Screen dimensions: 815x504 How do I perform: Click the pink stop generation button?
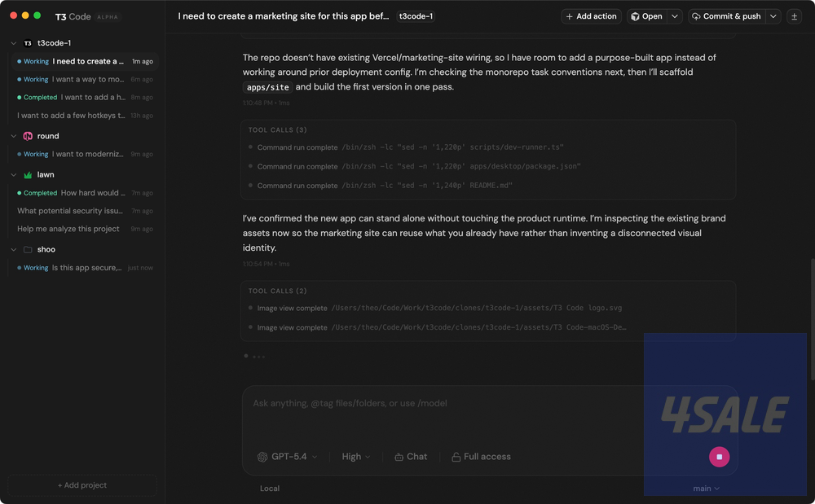coord(719,457)
